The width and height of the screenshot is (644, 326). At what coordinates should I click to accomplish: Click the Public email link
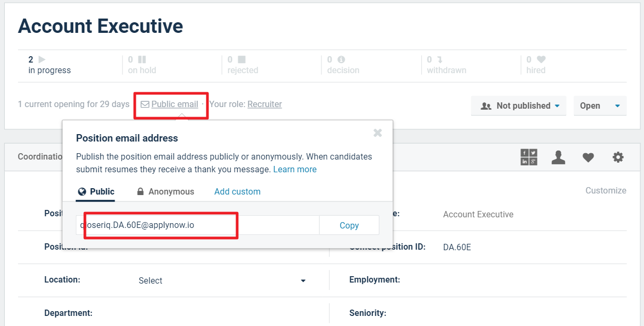click(x=175, y=104)
